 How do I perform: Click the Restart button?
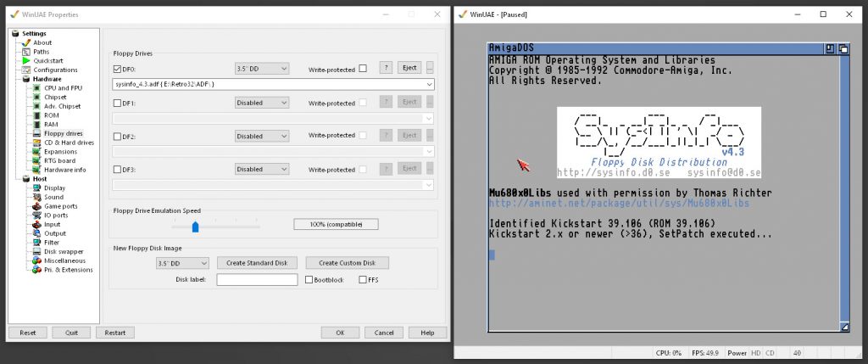pyautogui.click(x=115, y=333)
